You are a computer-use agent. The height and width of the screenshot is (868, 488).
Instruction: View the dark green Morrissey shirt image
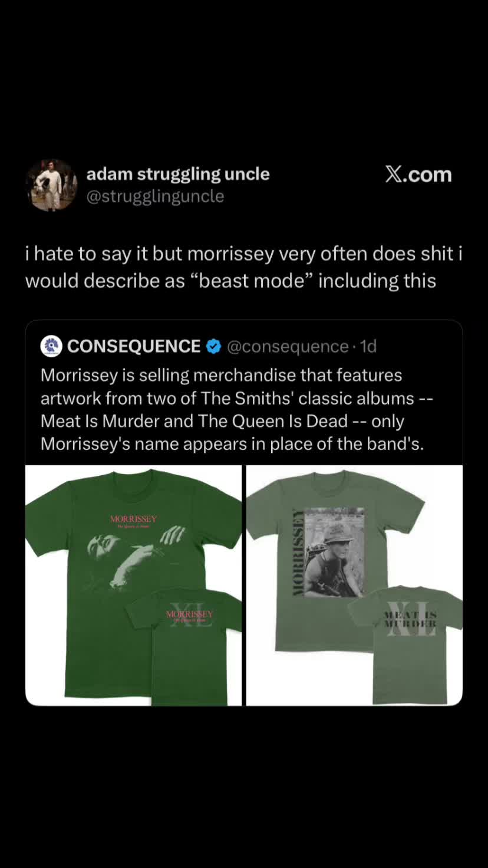[134, 586]
